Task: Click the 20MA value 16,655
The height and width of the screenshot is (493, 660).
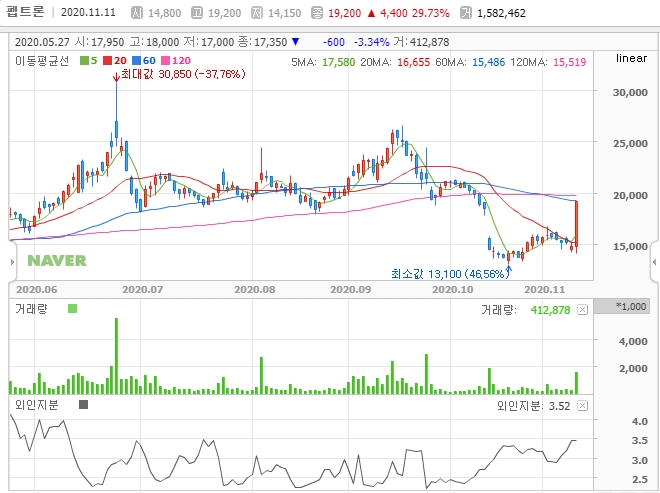Action: tap(413, 62)
